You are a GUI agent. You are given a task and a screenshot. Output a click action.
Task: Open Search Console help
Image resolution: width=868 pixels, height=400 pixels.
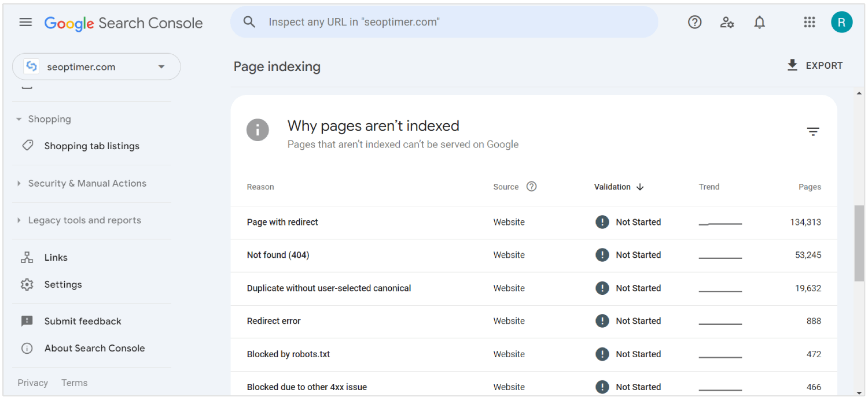pos(694,22)
